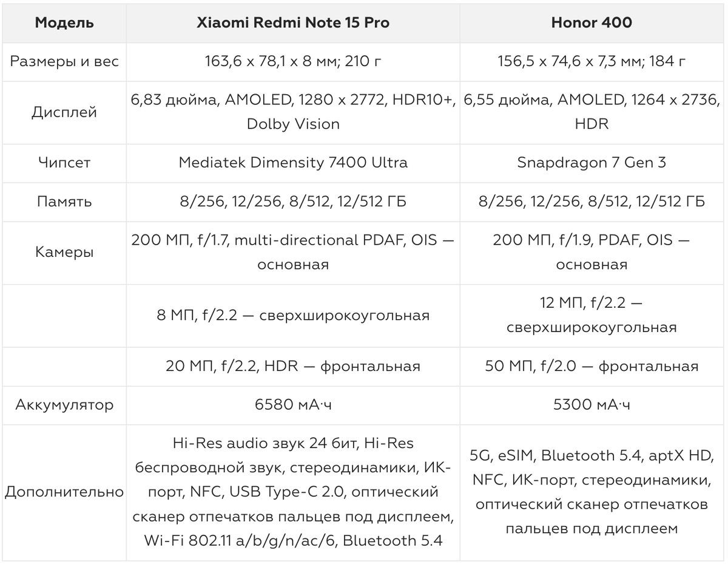Select the Память row label
This screenshot has height=567, width=728.
coord(64,201)
